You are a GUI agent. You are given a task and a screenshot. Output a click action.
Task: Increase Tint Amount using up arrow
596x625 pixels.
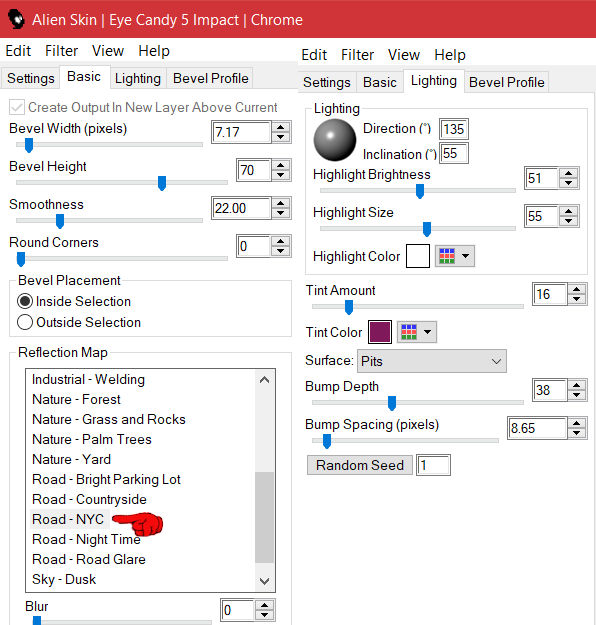[577, 289]
